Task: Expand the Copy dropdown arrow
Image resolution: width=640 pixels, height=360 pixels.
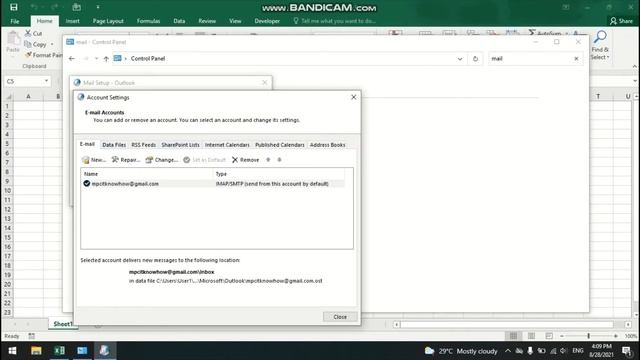Action: point(52,44)
